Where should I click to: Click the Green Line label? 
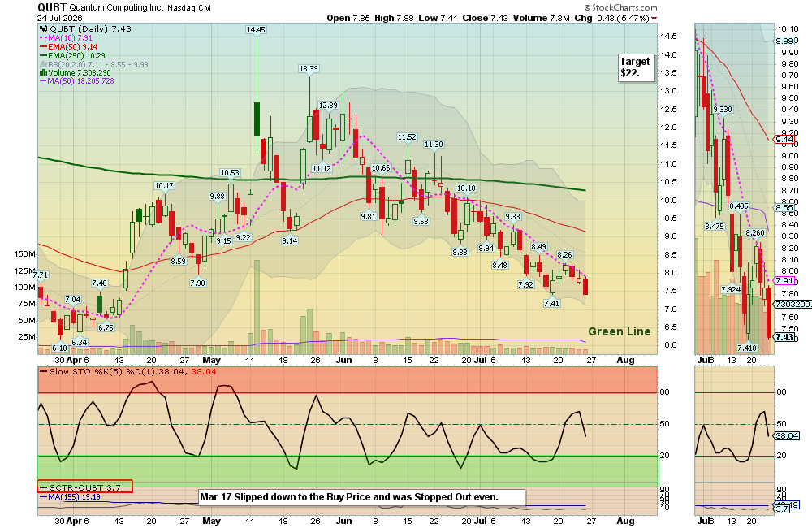[x=620, y=332]
